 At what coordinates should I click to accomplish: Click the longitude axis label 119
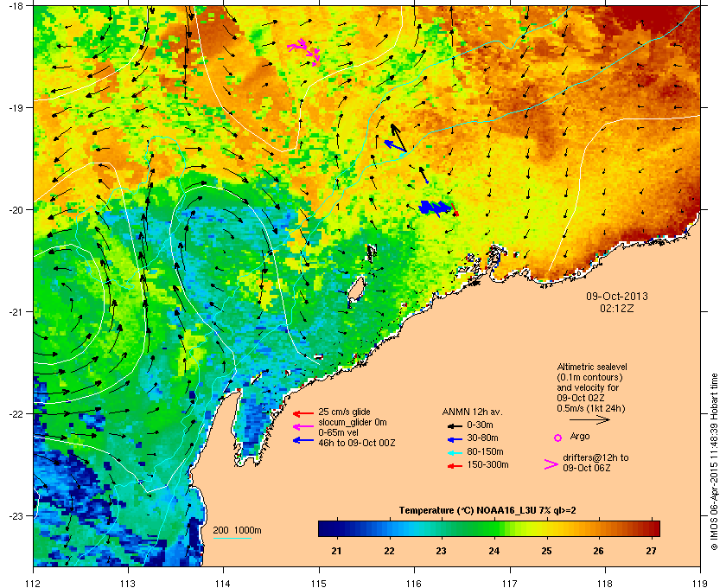click(701, 584)
